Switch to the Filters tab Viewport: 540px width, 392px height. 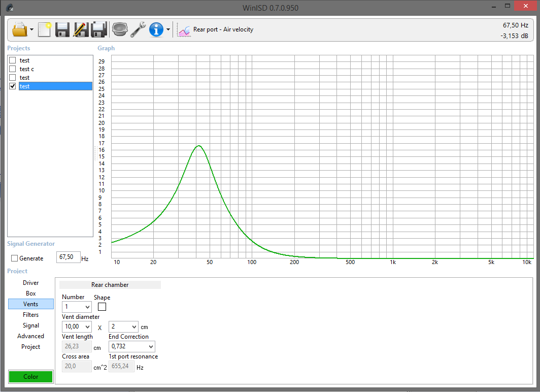[x=30, y=315]
